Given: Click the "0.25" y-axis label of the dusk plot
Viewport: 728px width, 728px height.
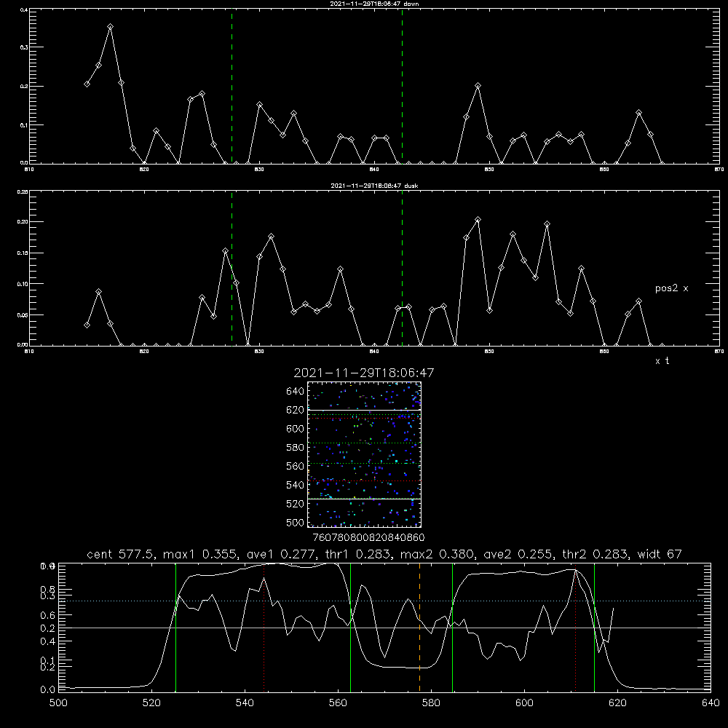Looking at the screenshot, I should click(23, 191).
